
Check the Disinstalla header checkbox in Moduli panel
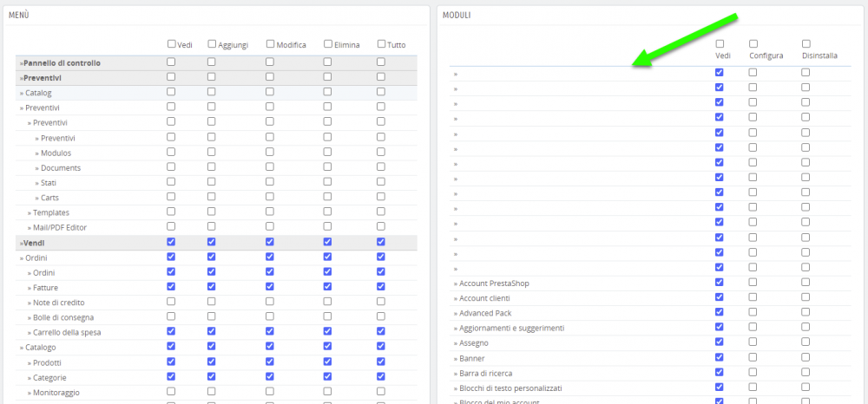806,43
